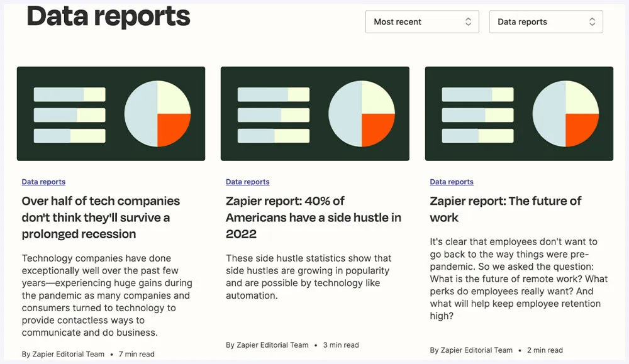629x364 pixels.
Task: Click Zapier Editorial Team byline with 2 min read
Action: point(496,350)
